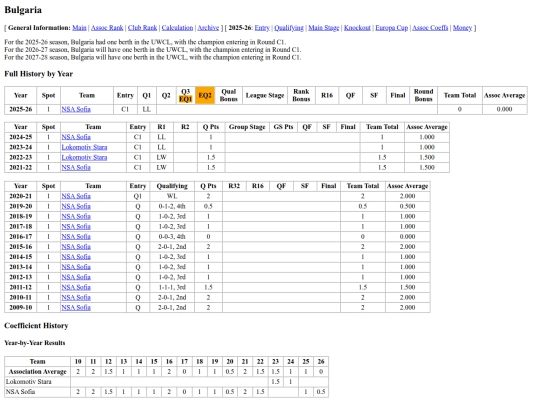Open NSA Sofia link in 2013-14 row

76,267
